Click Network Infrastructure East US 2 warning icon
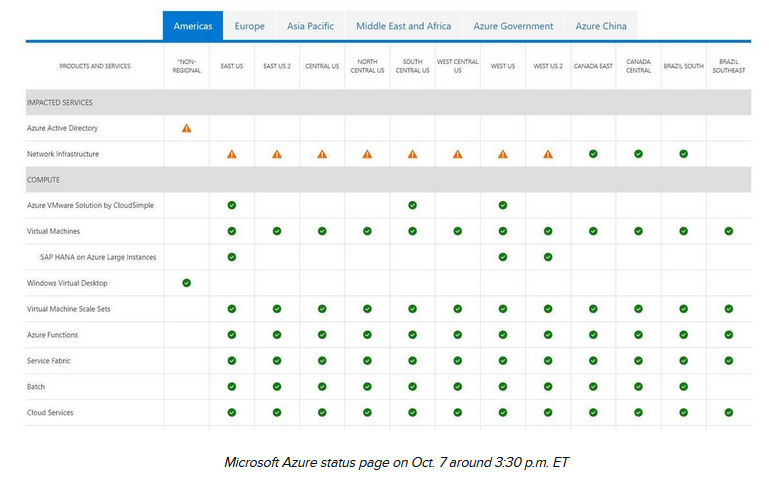769x486 pixels. point(277,154)
